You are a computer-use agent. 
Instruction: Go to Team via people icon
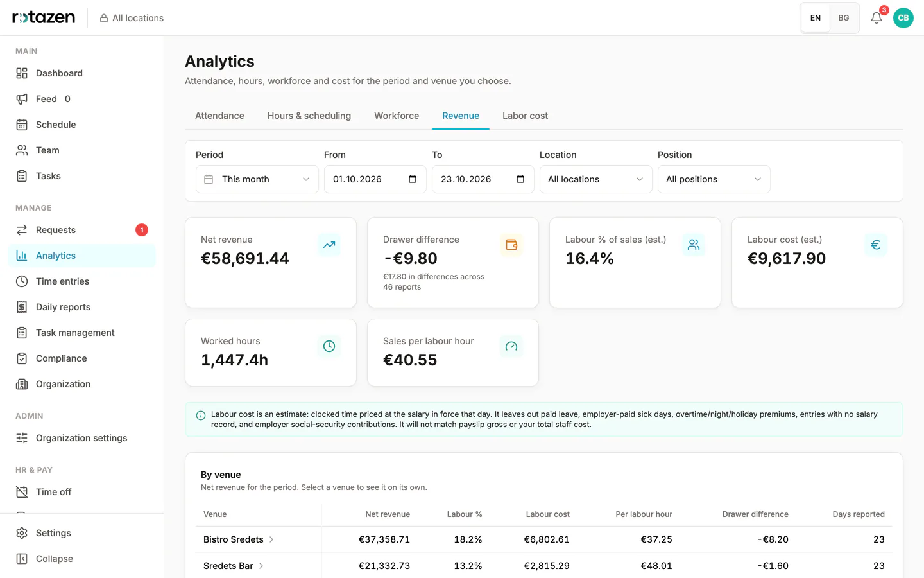coord(22,150)
